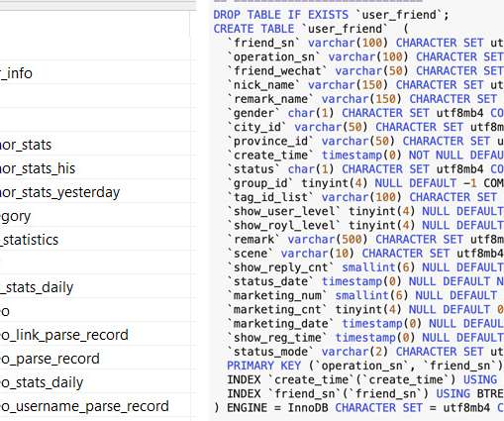Select the row ending 'or_stats_yesterday'
Screen dimensions: 504x421
95,192
